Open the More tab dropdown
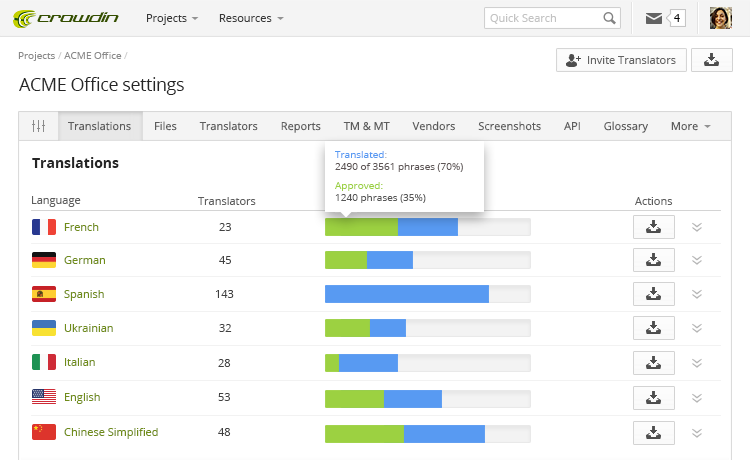Viewport: 750px width, 460px height. coord(690,126)
